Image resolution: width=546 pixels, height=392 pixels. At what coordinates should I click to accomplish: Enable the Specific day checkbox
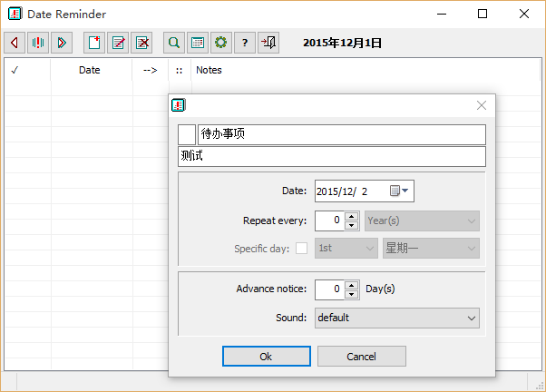pos(301,249)
